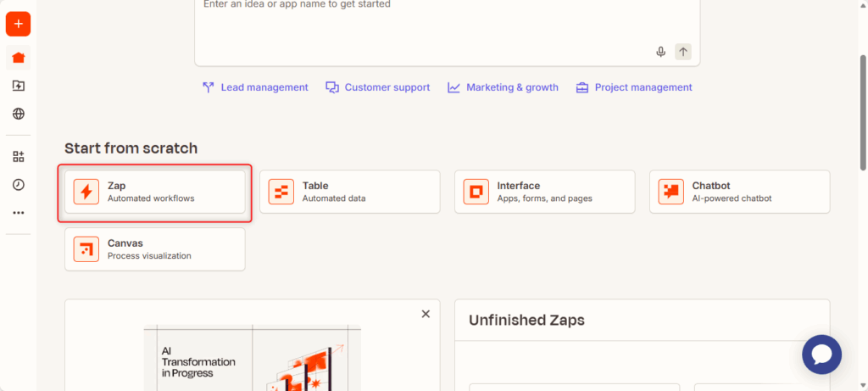The width and height of the screenshot is (868, 391).
Task: Open Home from the sidebar
Action: (18, 58)
